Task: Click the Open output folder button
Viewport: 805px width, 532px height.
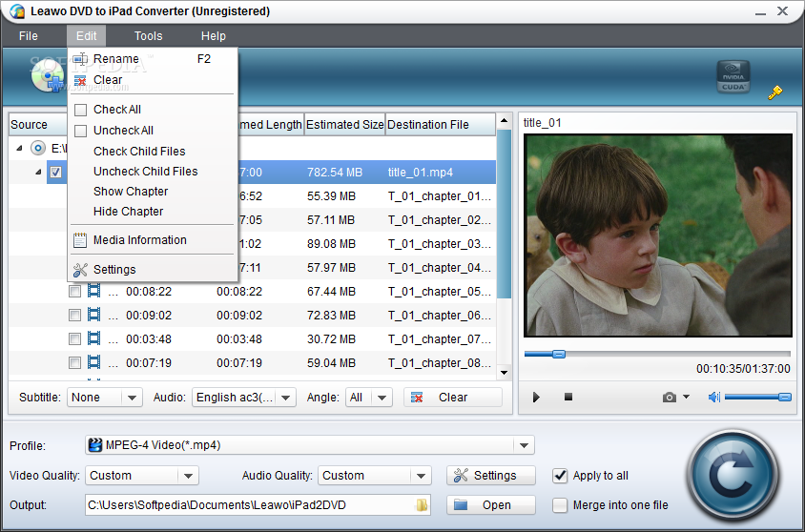Action: 491,504
